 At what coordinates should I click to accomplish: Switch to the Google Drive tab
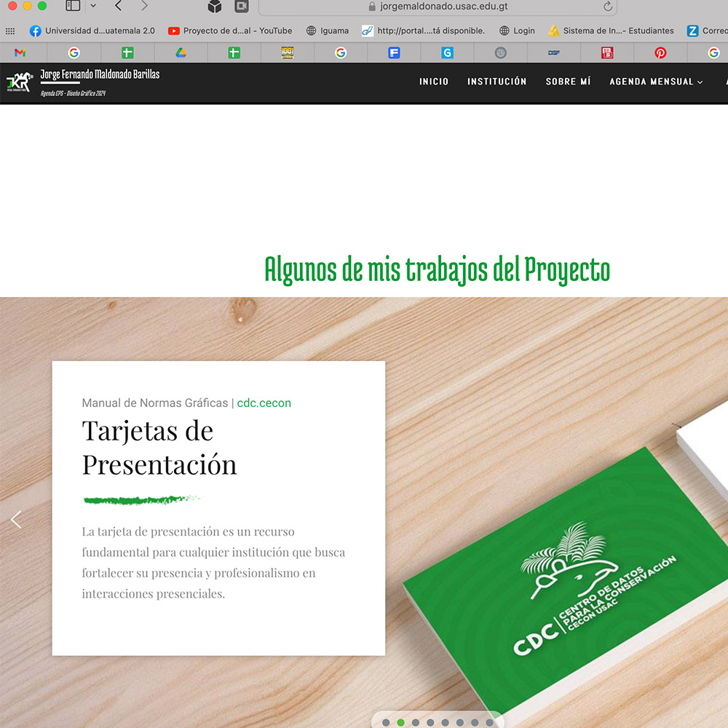pos(181,53)
